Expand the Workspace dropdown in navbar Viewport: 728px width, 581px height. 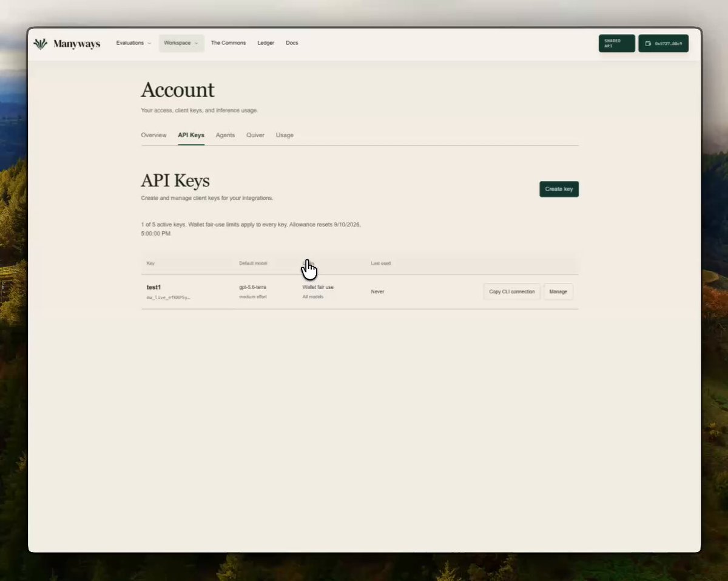tap(181, 43)
